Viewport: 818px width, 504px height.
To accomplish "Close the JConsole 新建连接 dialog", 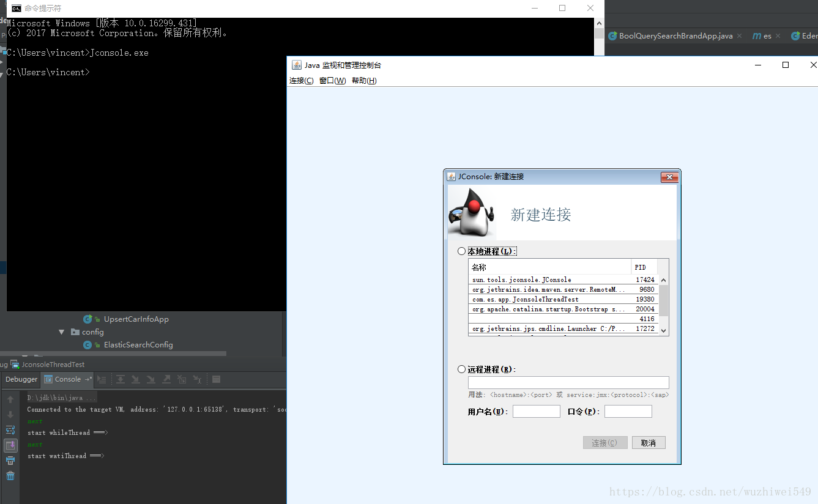I will pos(669,177).
